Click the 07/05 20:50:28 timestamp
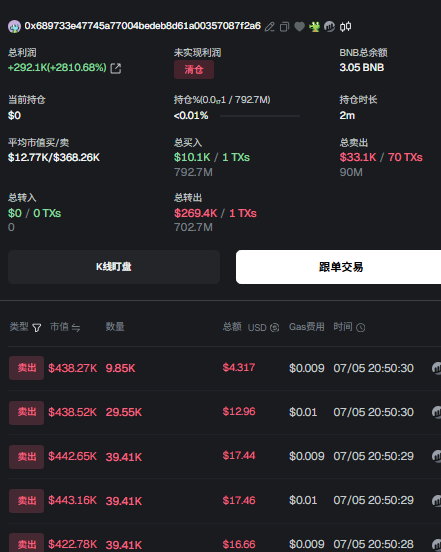The height and width of the screenshot is (552, 441). tap(373, 544)
